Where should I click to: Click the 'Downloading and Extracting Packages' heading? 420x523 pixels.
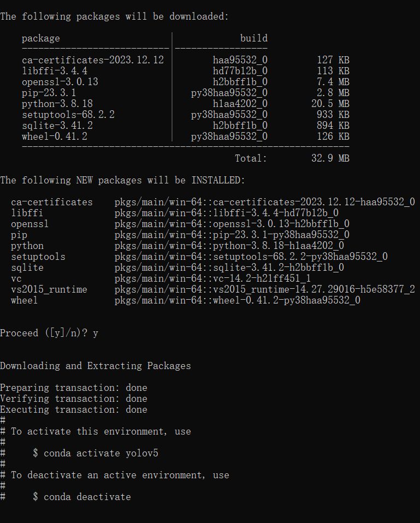[96, 366]
